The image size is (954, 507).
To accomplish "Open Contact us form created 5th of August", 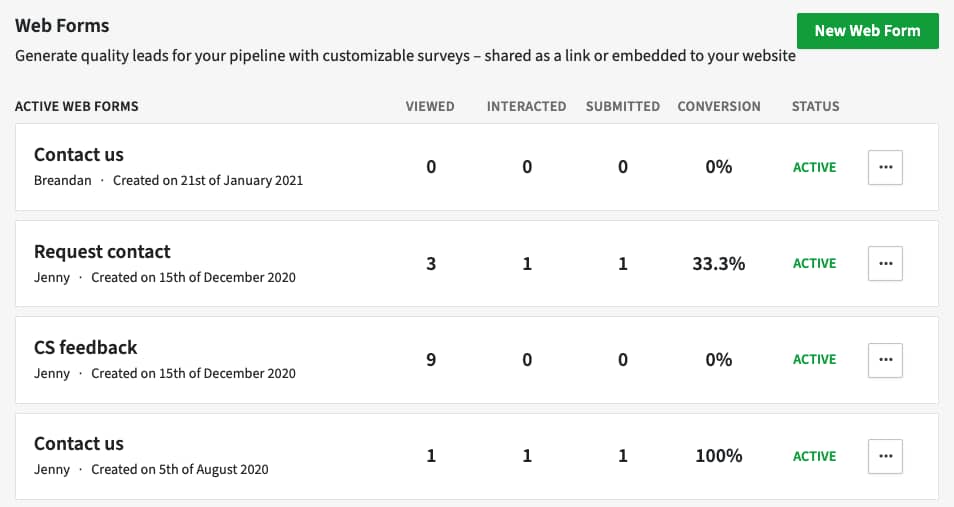I will (78, 444).
